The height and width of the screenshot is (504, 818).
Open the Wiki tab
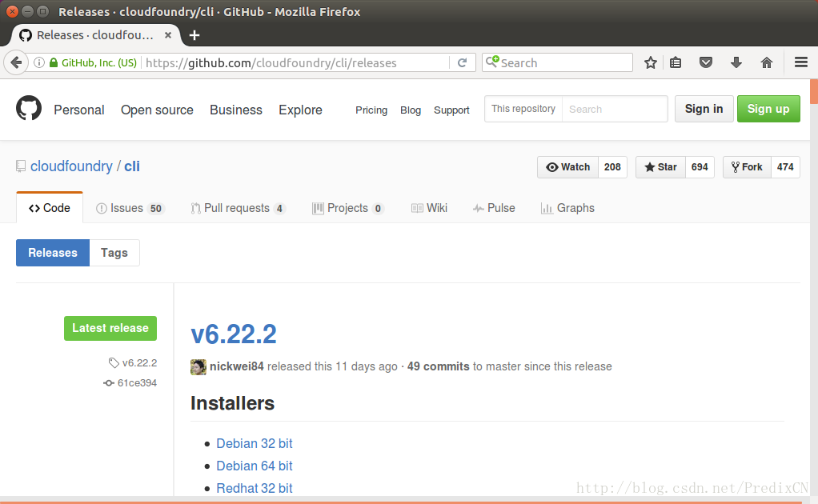coord(429,208)
